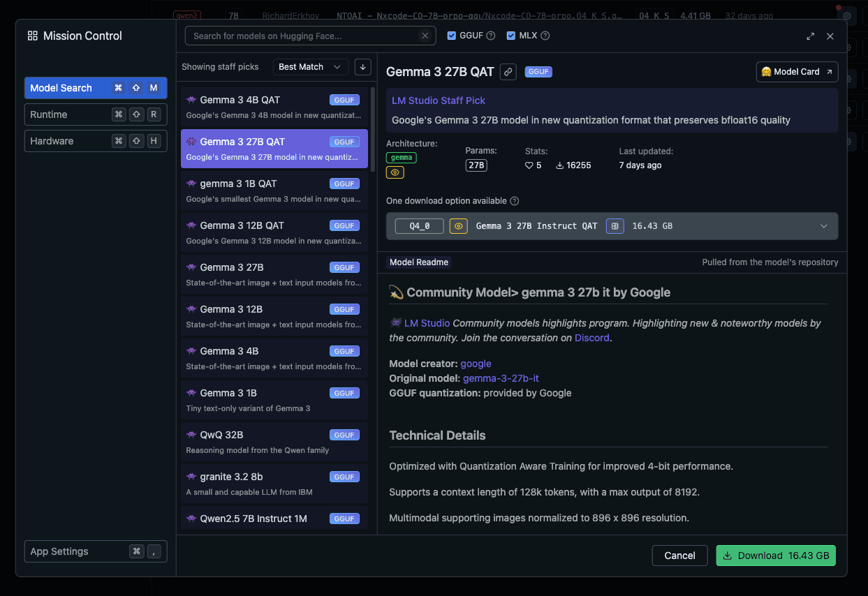Screen dimensions: 868x596
Task: Select Gemma 3 12B QAT in the list
Action: coord(274,232)
